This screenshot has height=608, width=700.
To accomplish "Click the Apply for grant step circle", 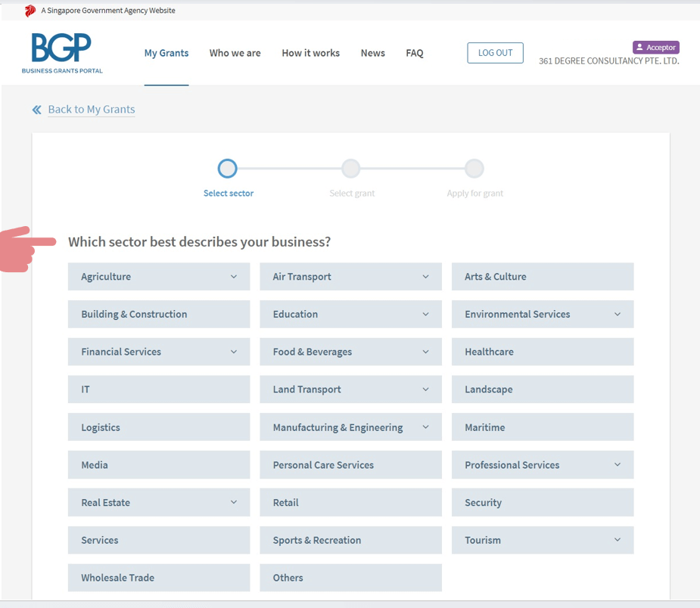I will click(x=474, y=169).
